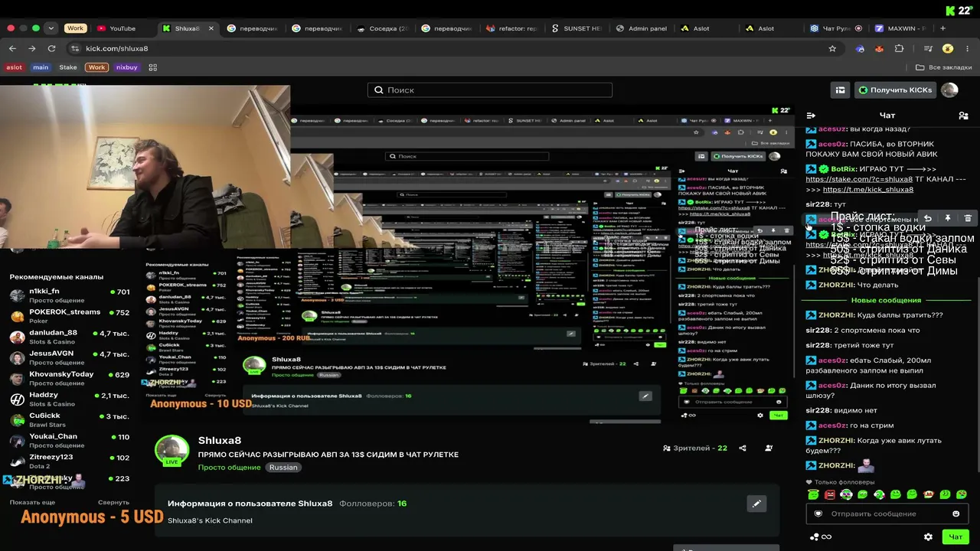Reload the Kick page

[x=51, y=48]
